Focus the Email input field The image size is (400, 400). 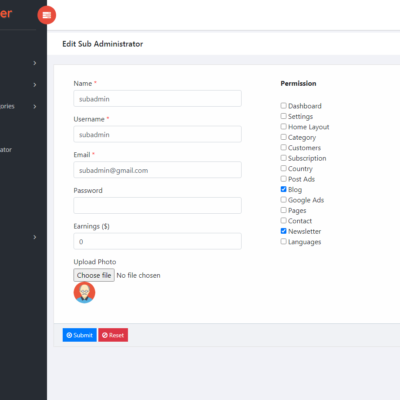pos(157,170)
